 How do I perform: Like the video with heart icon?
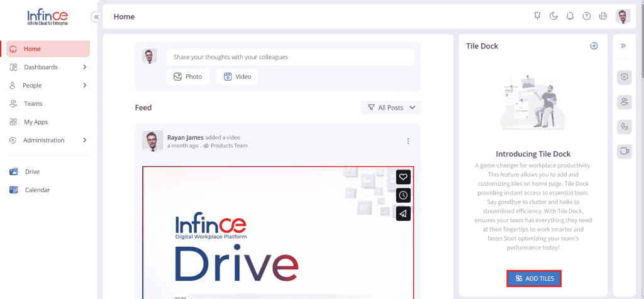403,177
